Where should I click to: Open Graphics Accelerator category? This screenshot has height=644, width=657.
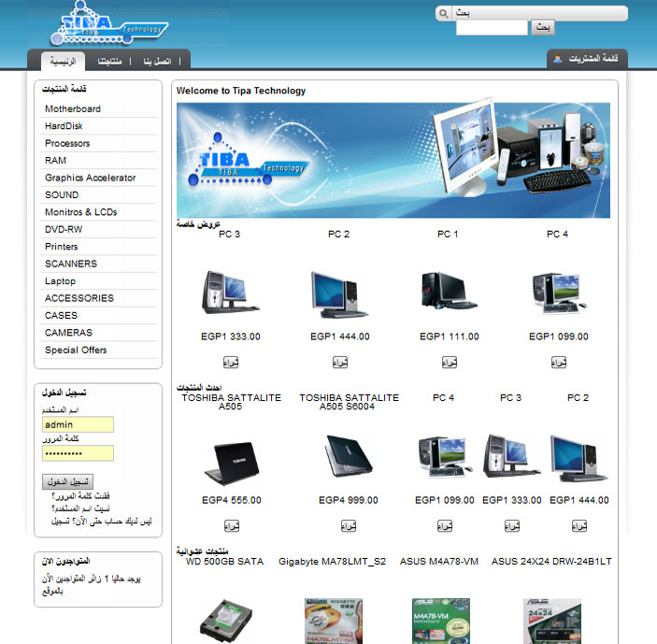point(90,178)
